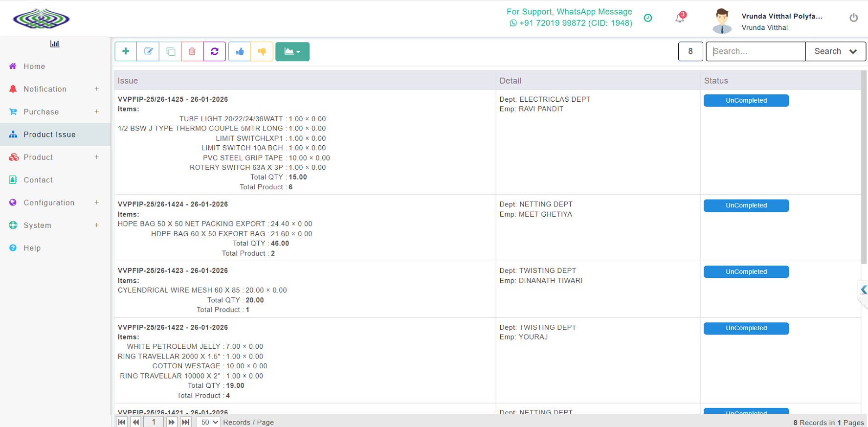Open the notification bell in header
Screen dimensions: 868x427
click(680, 18)
